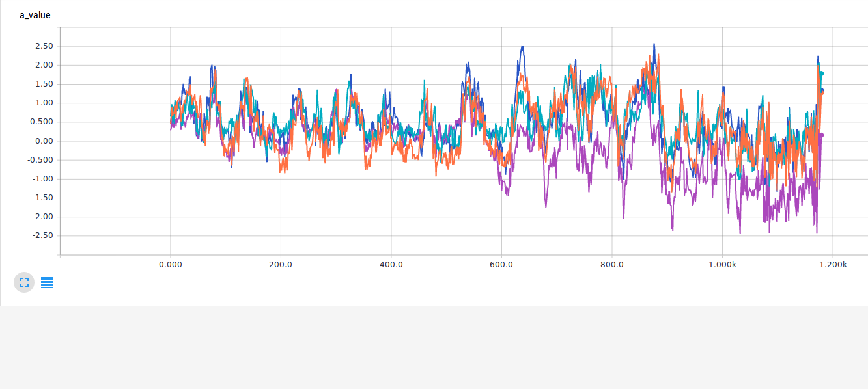Click the 0.00 y-axis tick label
The image size is (868, 389).
44,141
